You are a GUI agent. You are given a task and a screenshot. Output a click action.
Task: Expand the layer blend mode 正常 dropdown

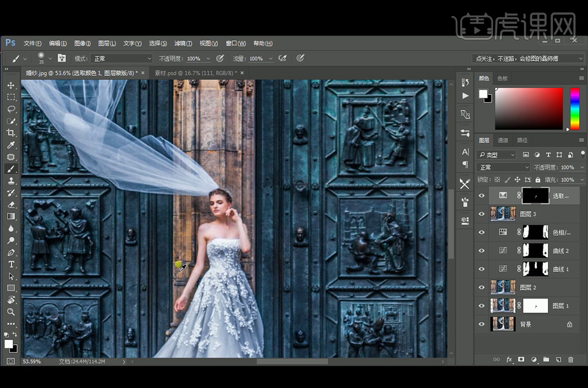click(x=504, y=167)
